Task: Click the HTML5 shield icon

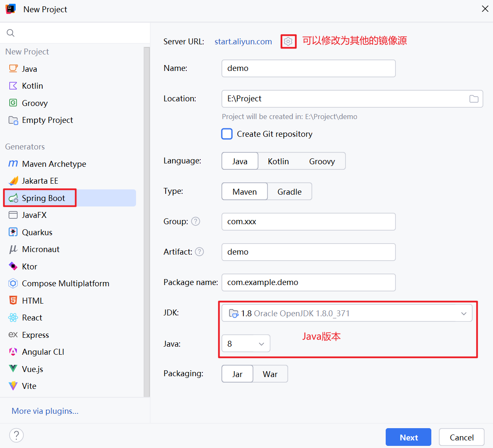Action: (13, 300)
